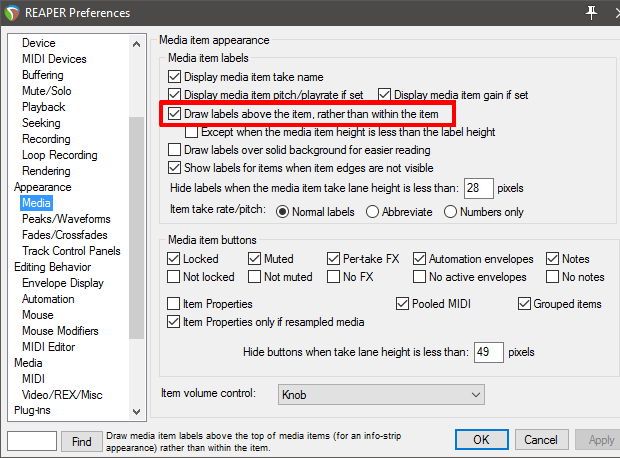Open the MIDI Editor preferences page

49,347
